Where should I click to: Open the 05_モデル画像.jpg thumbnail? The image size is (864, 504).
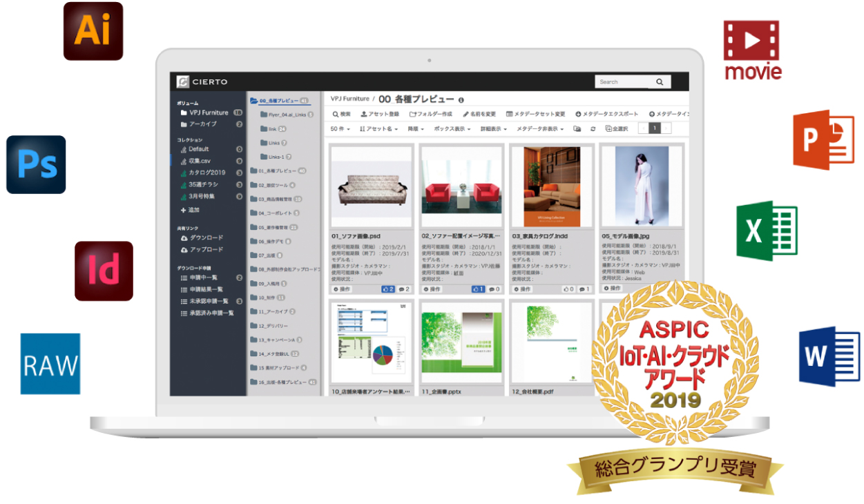pyautogui.click(x=641, y=186)
